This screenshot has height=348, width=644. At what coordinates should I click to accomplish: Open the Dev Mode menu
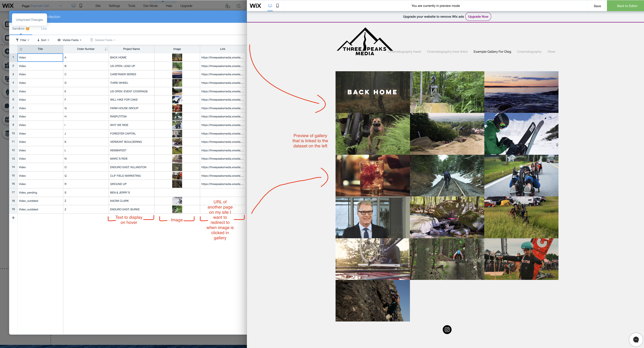[150, 6]
